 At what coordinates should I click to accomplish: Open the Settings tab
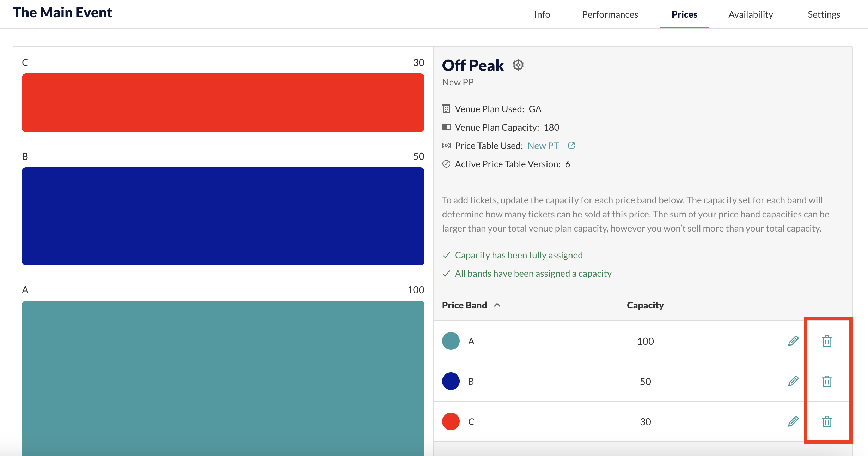tap(824, 14)
